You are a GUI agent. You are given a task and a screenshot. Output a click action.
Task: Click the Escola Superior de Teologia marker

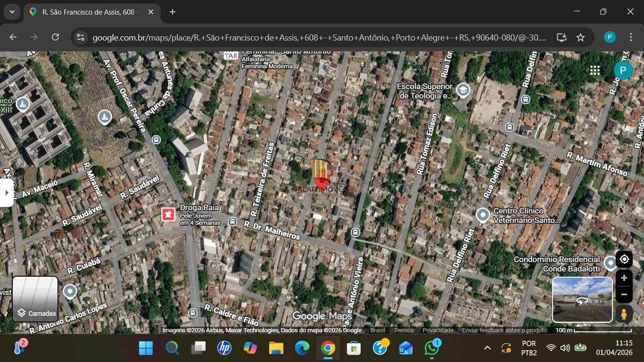(x=462, y=90)
